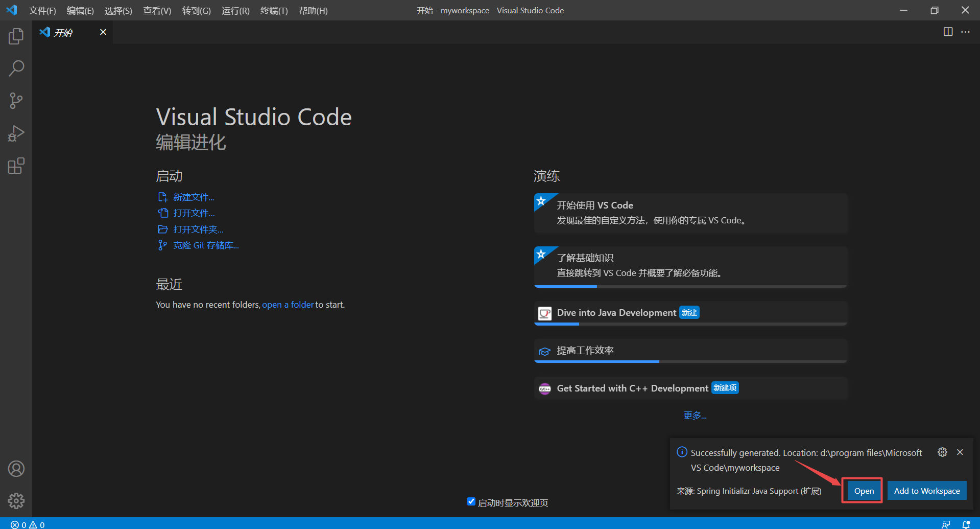
Task: Click the 发现最佳的自定义方法 description text
Action: (652, 220)
